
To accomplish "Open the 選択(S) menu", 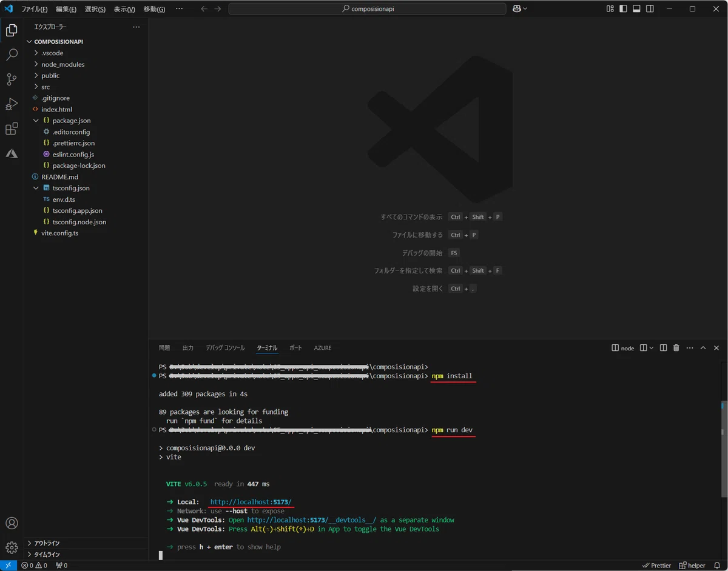I will coord(95,9).
